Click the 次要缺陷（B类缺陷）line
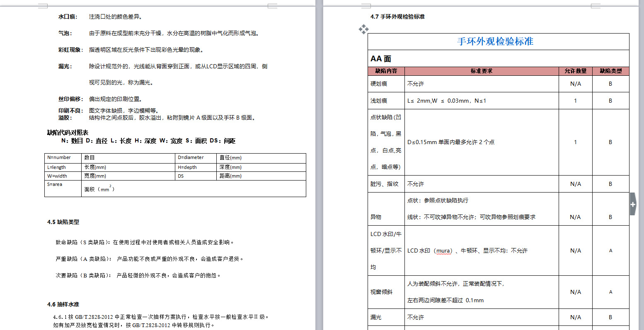This screenshot has width=644, height=330. 138,276
